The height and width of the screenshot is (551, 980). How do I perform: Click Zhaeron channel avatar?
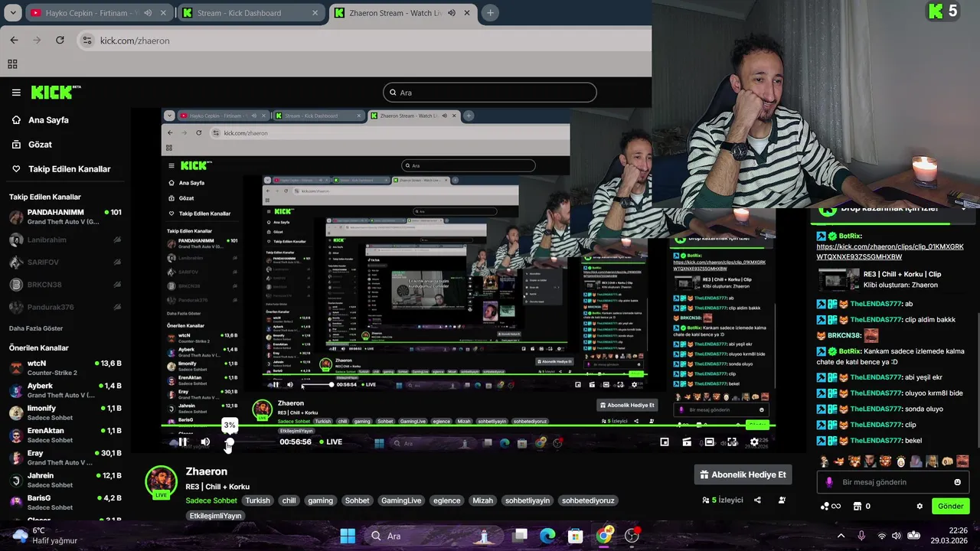click(x=161, y=481)
